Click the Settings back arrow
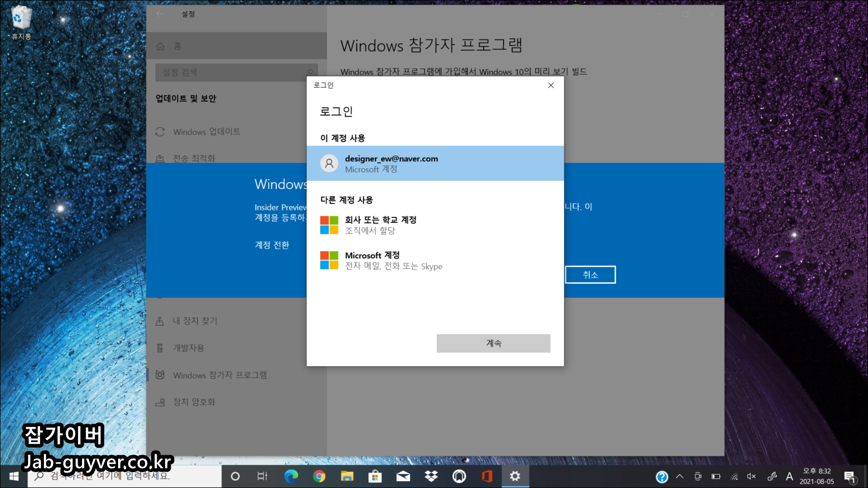868x488 pixels. 160,14
